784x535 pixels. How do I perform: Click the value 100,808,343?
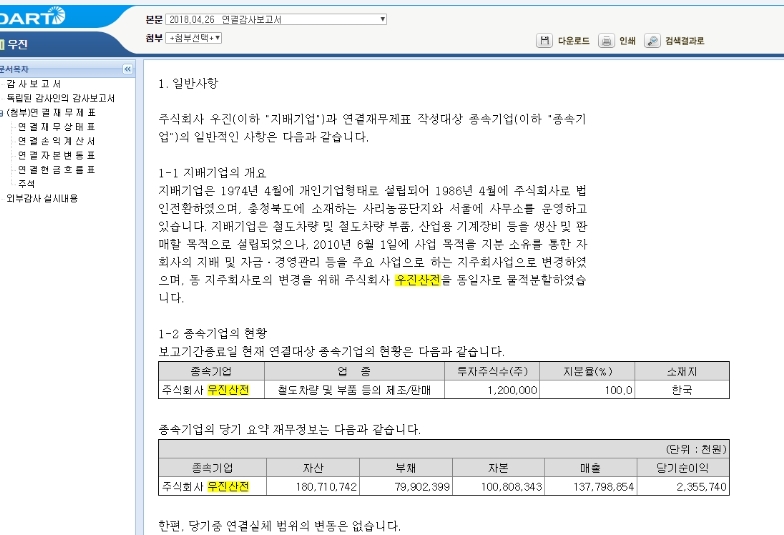[x=512, y=486]
